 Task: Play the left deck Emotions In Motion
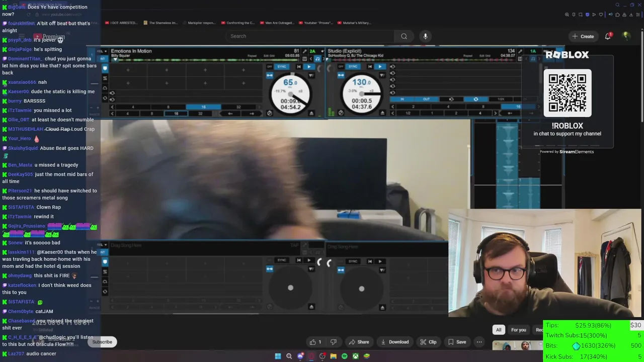click(309, 66)
